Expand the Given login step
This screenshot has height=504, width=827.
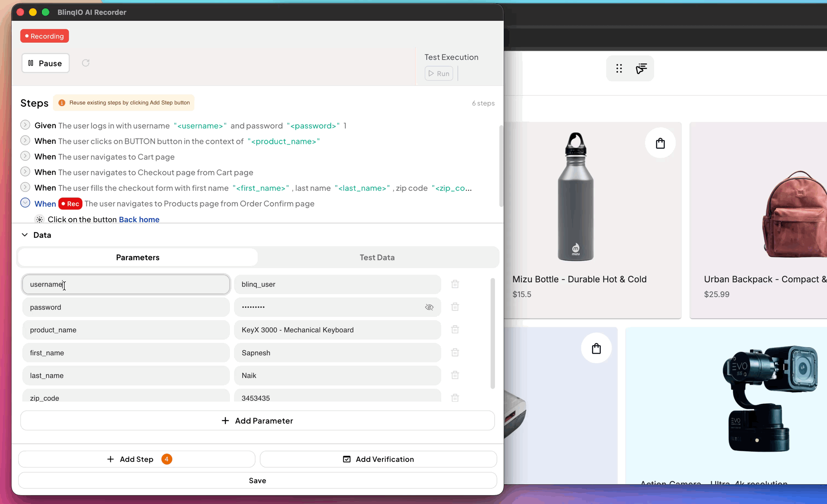coord(25,125)
